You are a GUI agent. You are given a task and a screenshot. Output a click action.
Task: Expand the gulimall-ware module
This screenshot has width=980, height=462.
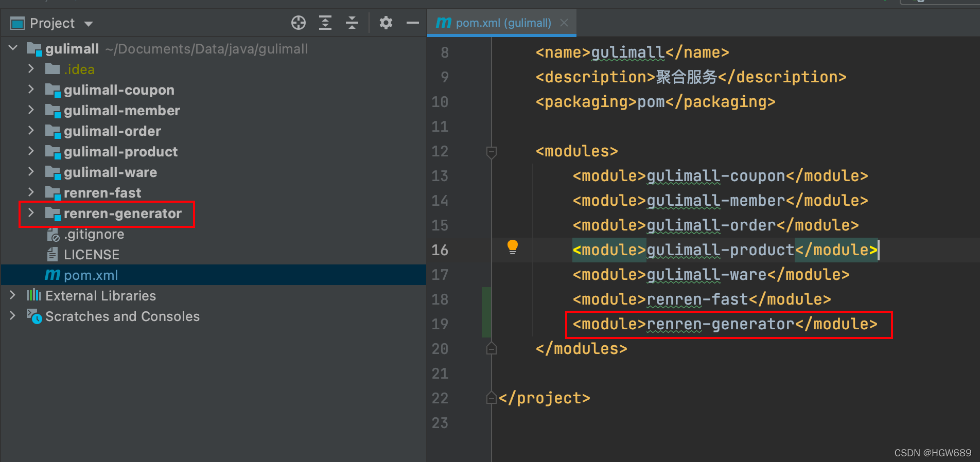tap(31, 172)
